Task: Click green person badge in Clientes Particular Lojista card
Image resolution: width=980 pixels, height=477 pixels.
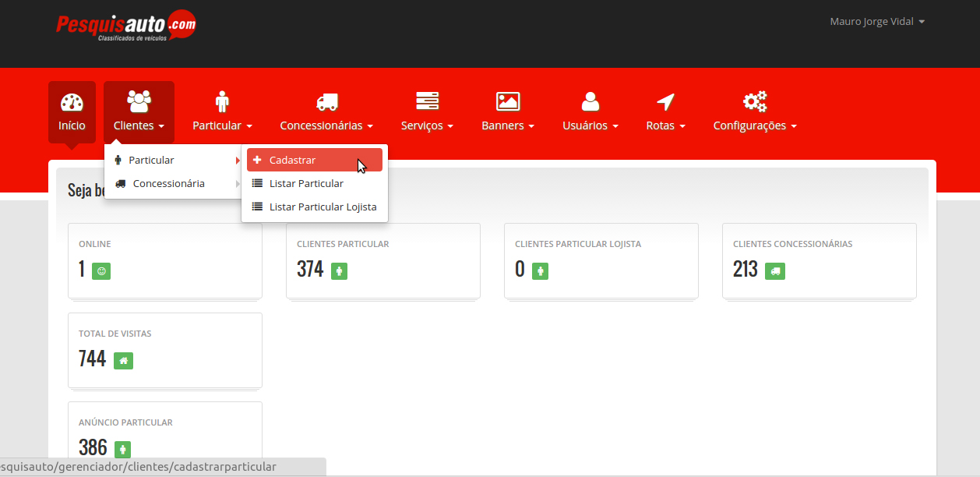Action: (541, 271)
